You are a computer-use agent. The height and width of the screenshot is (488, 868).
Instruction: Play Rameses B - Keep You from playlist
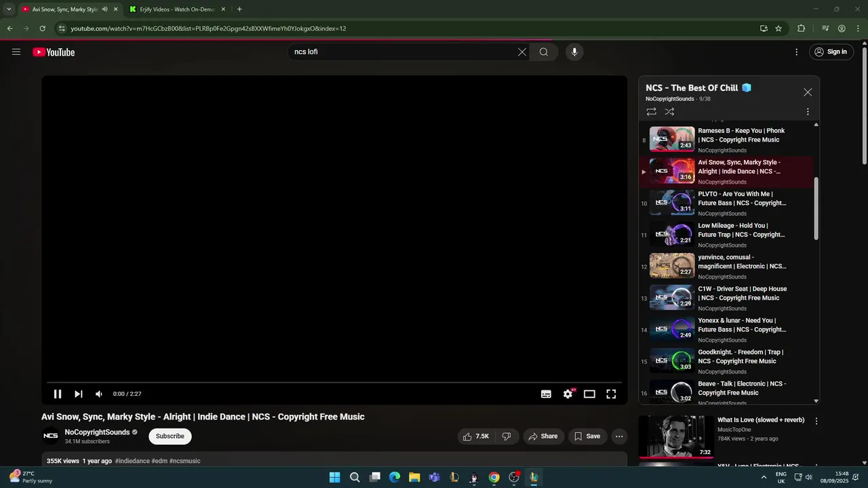(x=727, y=140)
